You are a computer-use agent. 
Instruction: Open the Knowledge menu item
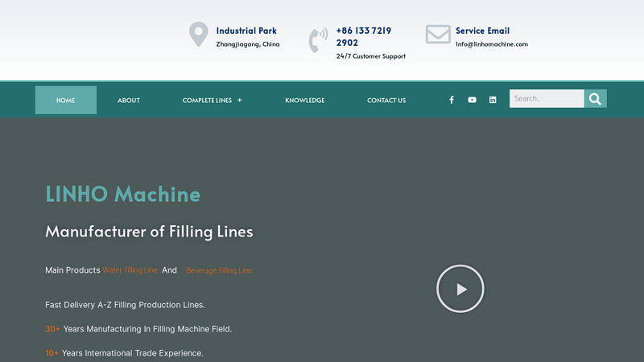[305, 100]
